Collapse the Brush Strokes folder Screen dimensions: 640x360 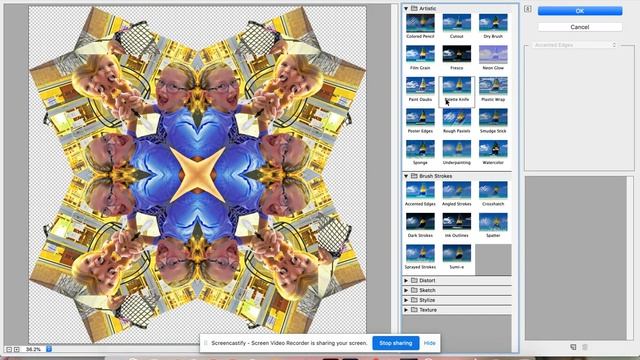tap(406, 176)
